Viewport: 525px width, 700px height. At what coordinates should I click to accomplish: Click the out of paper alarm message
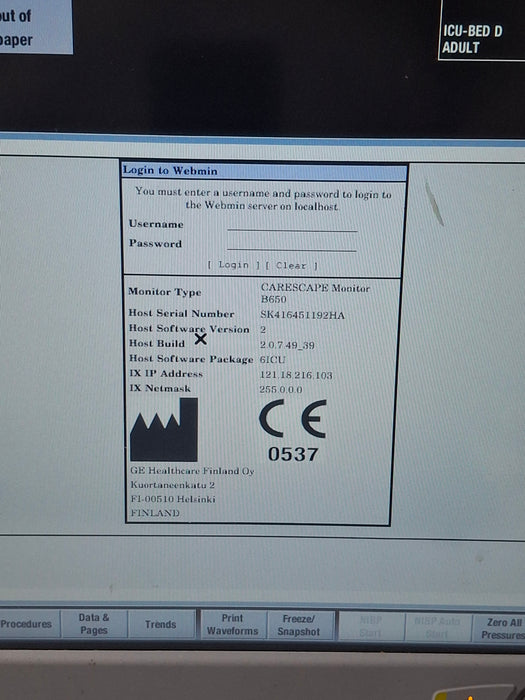click(x=36, y=27)
